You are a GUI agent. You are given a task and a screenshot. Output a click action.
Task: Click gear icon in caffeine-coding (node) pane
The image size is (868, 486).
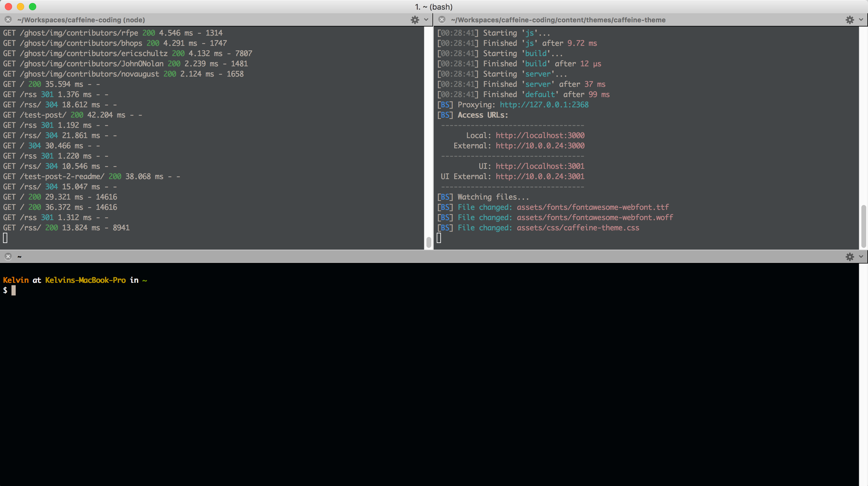pos(415,20)
